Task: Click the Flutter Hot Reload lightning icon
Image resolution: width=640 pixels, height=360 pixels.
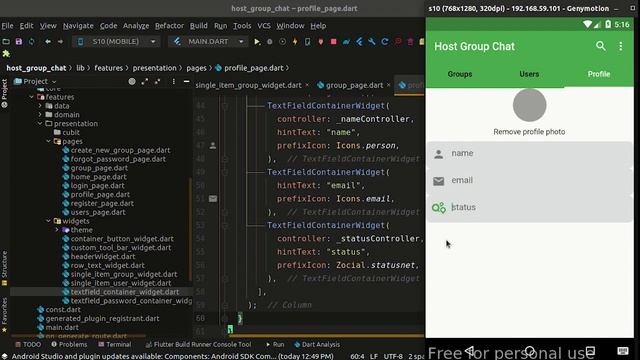Action: coord(295,42)
